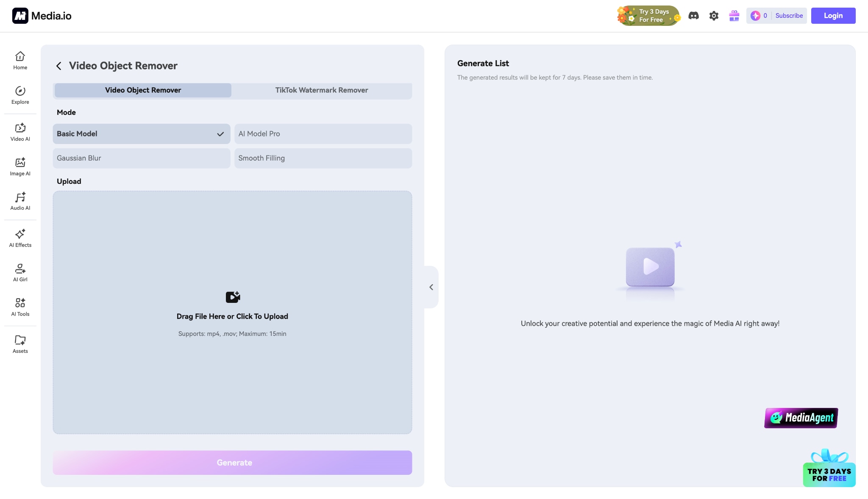
Task: Go to Home in sidebar
Action: 20,61
